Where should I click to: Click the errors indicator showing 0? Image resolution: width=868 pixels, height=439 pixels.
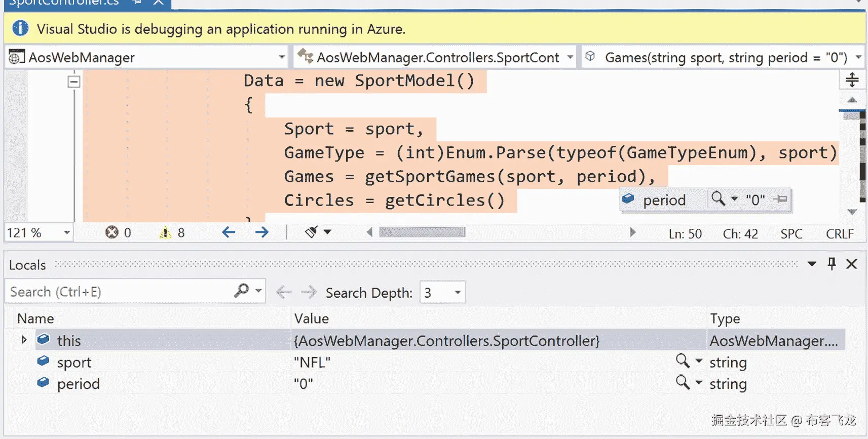click(x=118, y=232)
